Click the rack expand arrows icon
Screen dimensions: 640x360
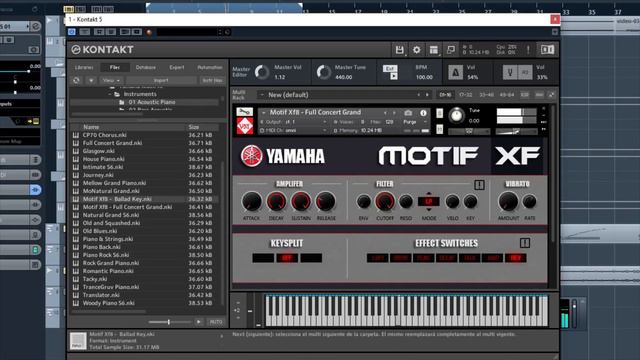[x=551, y=95]
